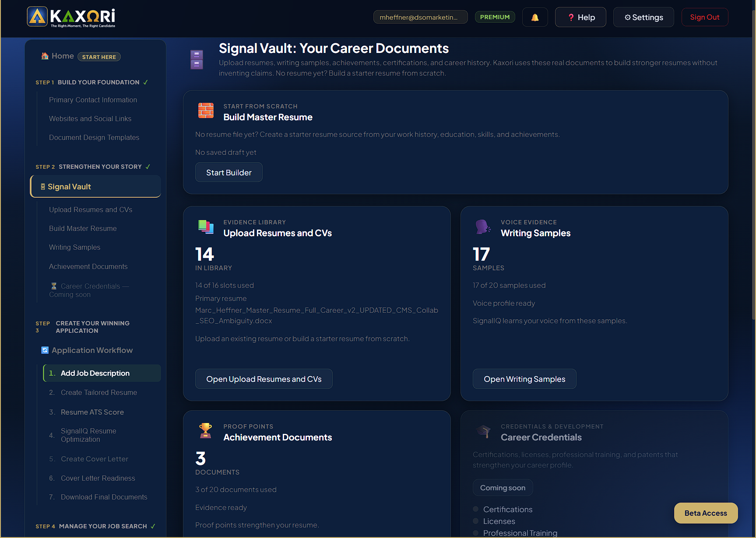This screenshot has height=538, width=756.
Task: Open sidebar Writing Samples
Action: pyautogui.click(x=74, y=247)
